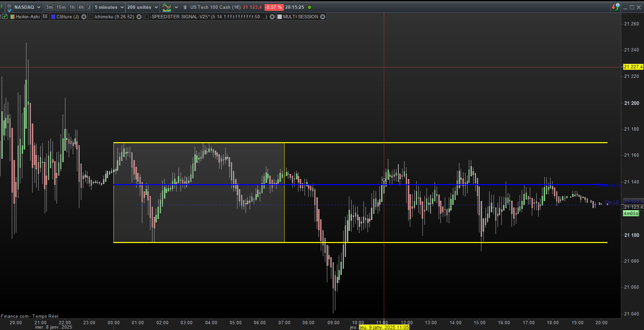Click the yellow 21 227,4 price label
Viewport: 644px width, 330px height.
(x=633, y=67)
